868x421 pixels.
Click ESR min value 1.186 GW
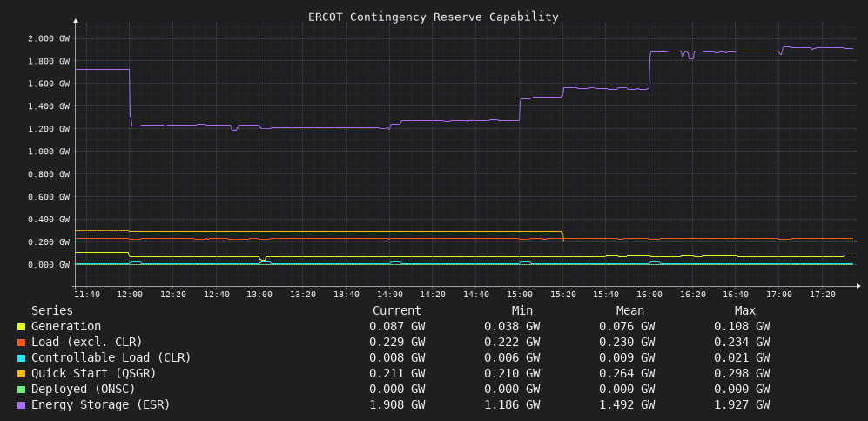coord(512,405)
